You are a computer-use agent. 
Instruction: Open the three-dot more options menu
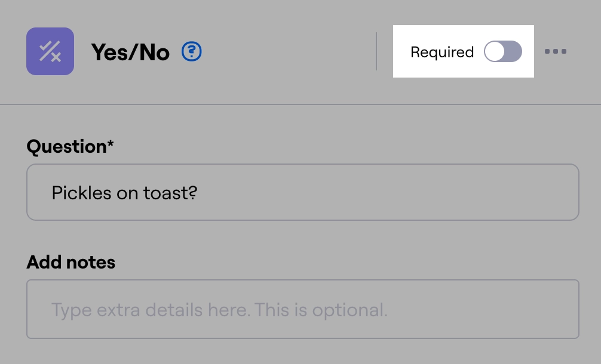coord(556,51)
